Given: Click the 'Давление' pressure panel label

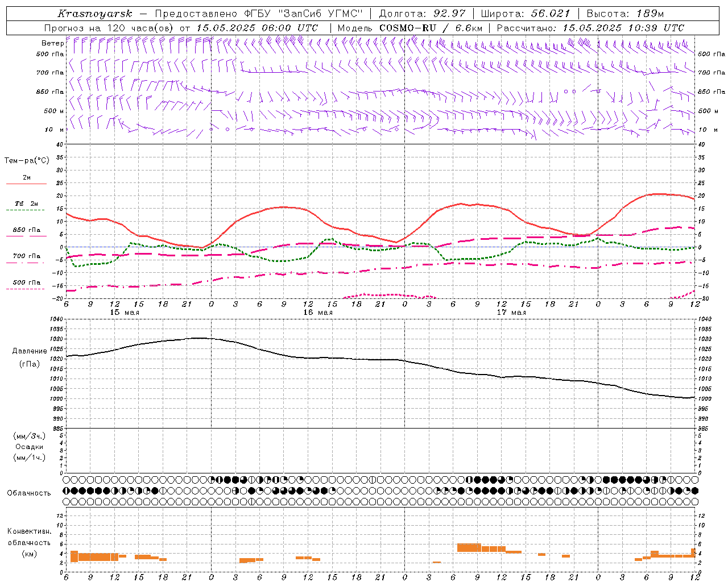Looking at the screenshot, I should tap(29, 351).
